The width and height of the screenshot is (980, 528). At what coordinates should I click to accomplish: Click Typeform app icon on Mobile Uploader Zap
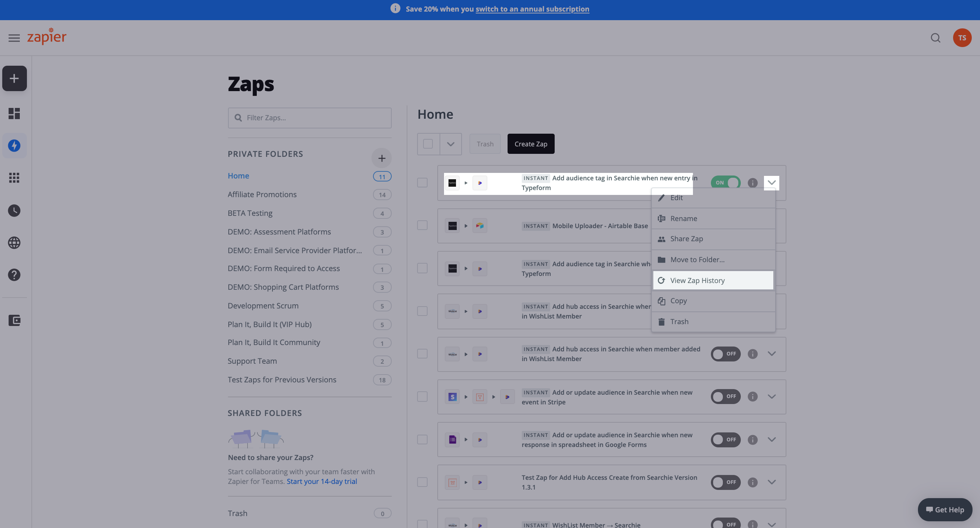pyautogui.click(x=452, y=226)
